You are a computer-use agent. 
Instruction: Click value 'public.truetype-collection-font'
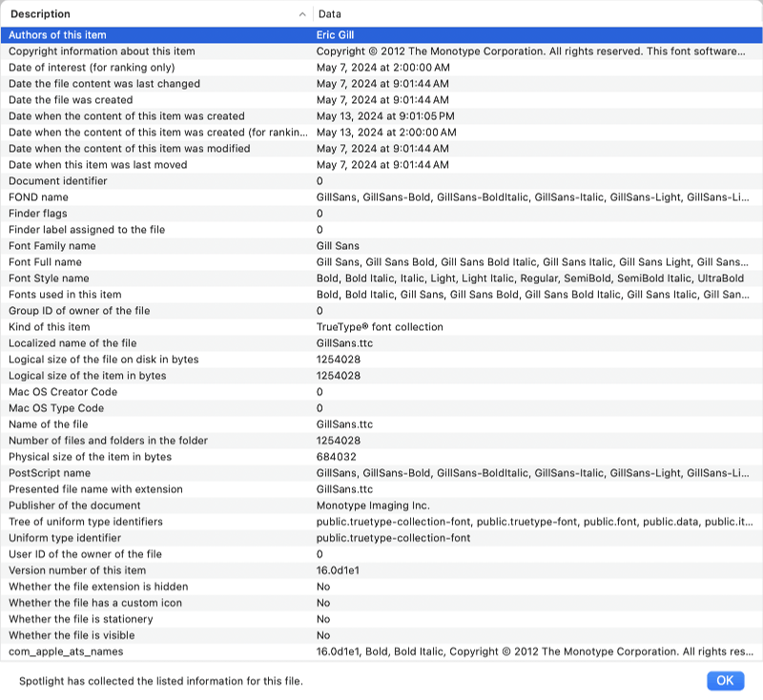(393, 538)
